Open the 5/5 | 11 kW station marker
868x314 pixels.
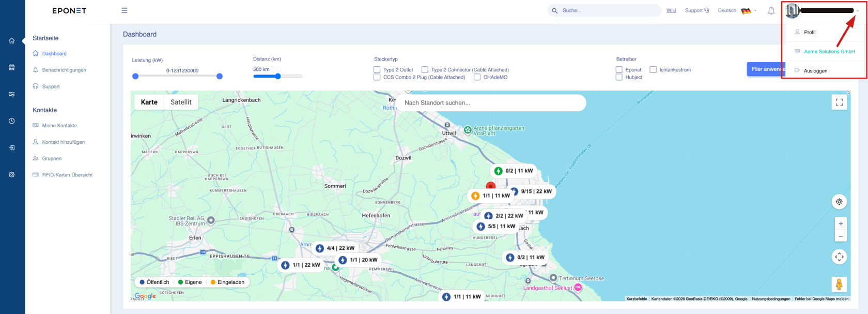pyautogui.click(x=496, y=226)
